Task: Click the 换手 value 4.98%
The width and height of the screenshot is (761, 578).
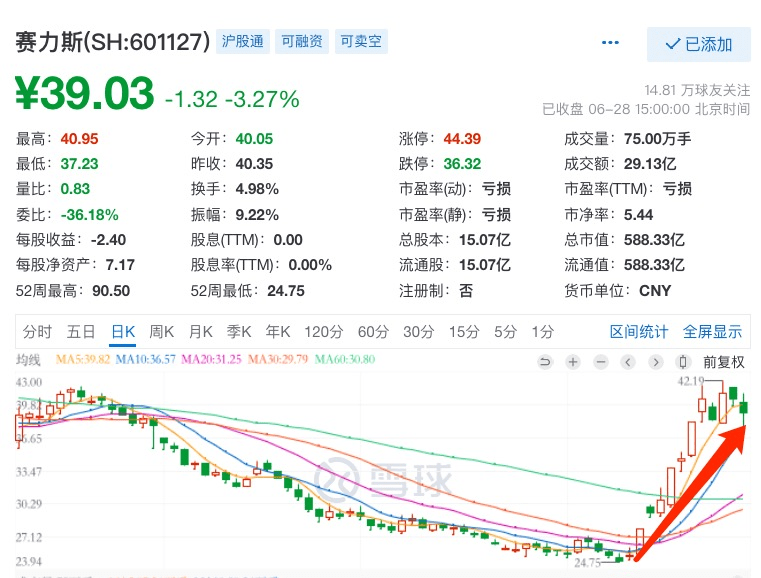Action: pos(257,189)
